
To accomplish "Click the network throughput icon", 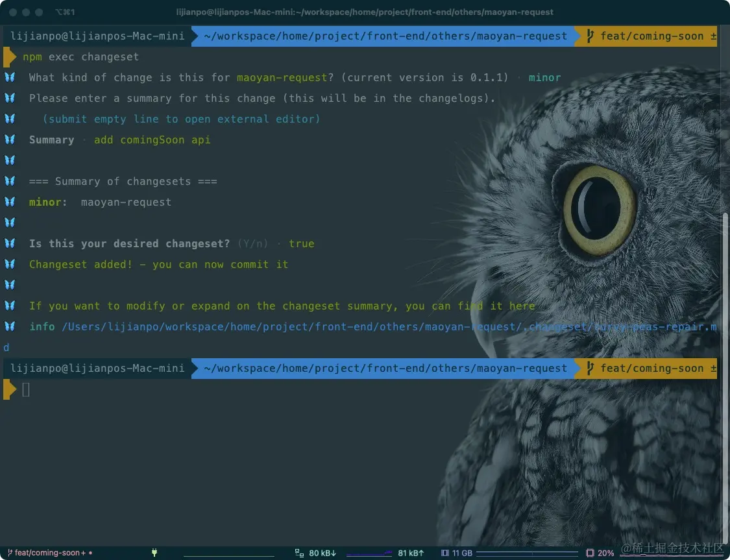I will point(299,553).
